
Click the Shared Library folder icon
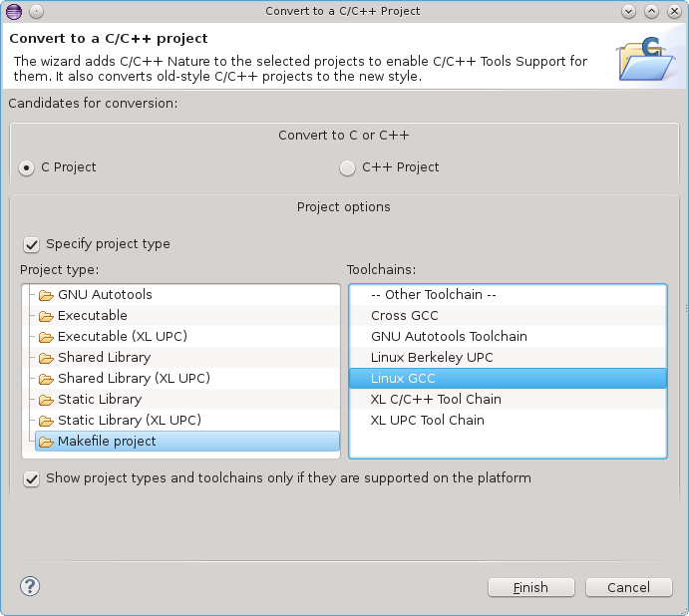tap(46, 358)
